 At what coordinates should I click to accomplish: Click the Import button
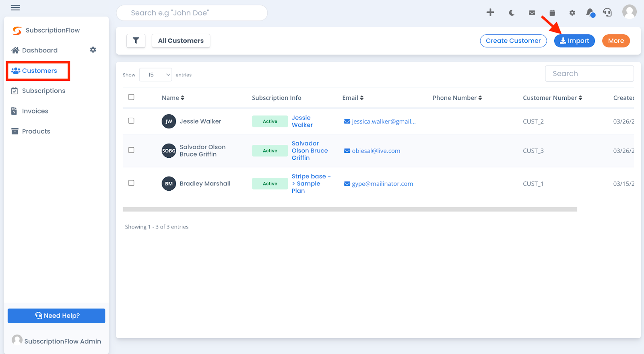pyautogui.click(x=574, y=41)
